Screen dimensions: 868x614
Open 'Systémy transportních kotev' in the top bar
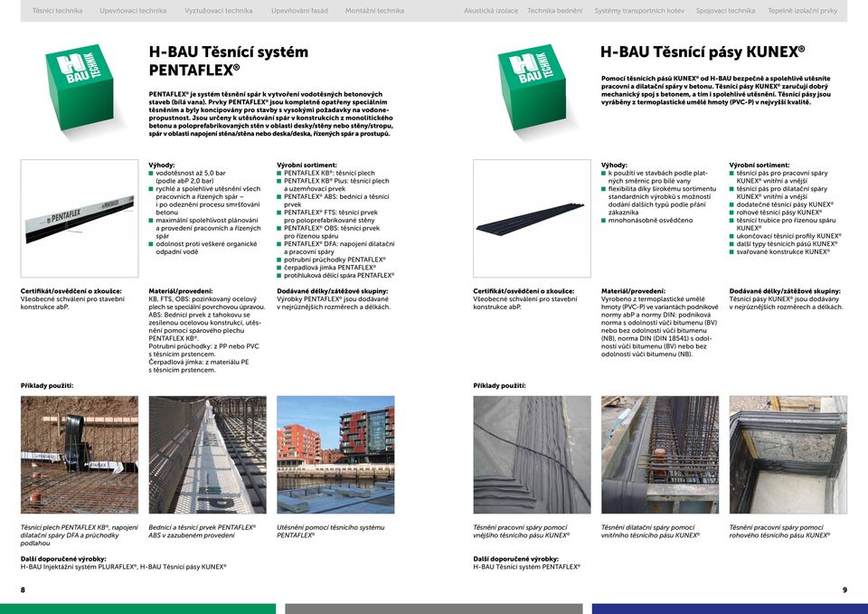(x=639, y=11)
